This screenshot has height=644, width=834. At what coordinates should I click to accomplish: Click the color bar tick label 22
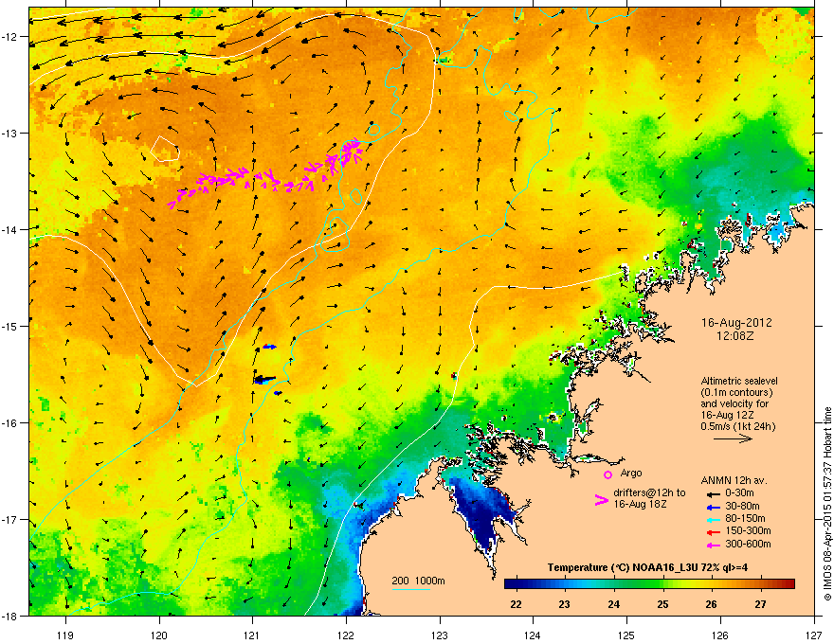click(516, 604)
